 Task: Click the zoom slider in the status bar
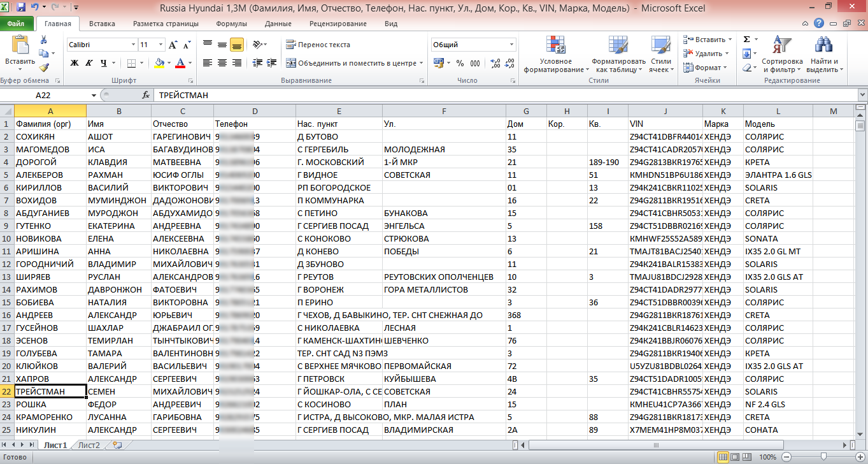822,457
